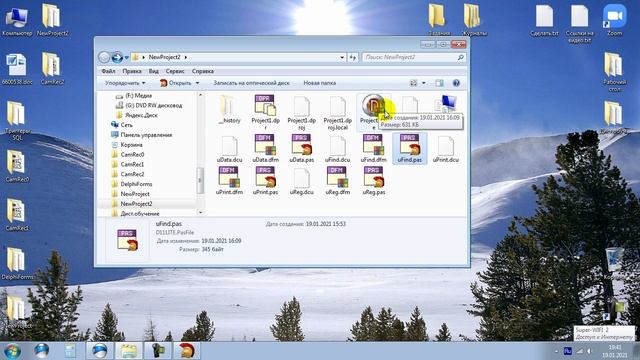Select Корзина in navigation tree
Image resolution: width=640 pixels, height=360 pixels.
click(x=131, y=144)
